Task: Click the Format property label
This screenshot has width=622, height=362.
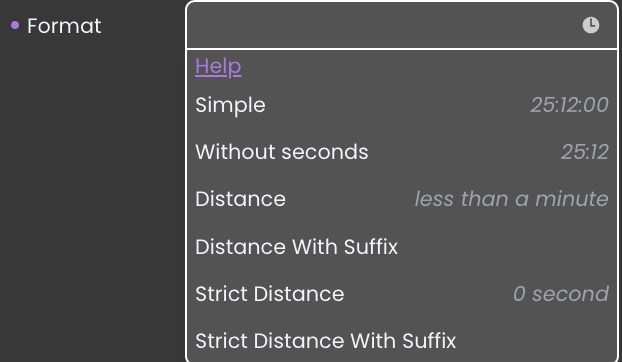Action: point(64,26)
